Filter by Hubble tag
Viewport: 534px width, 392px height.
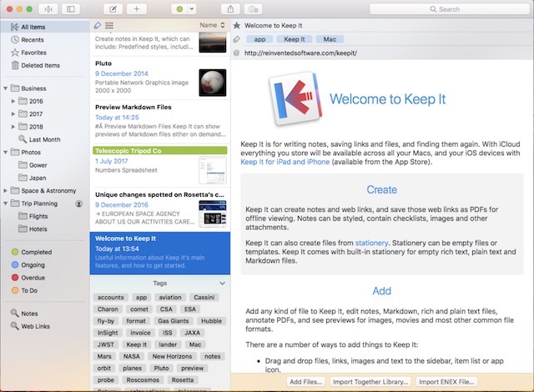click(211, 321)
